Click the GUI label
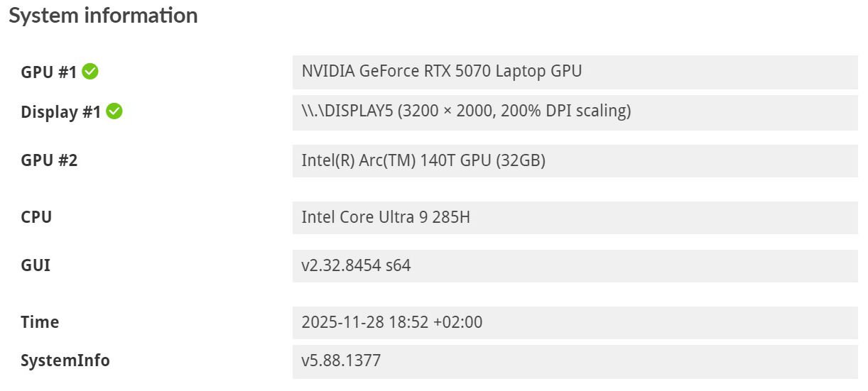 click(x=36, y=265)
